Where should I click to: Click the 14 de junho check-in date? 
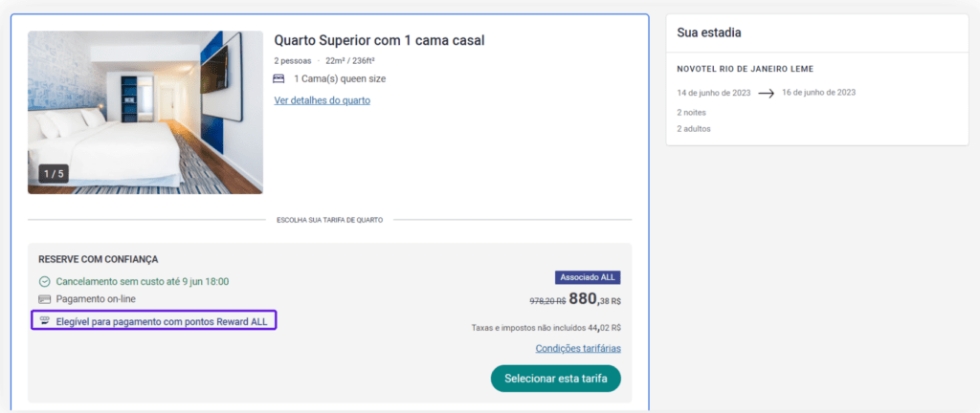tap(712, 93)
